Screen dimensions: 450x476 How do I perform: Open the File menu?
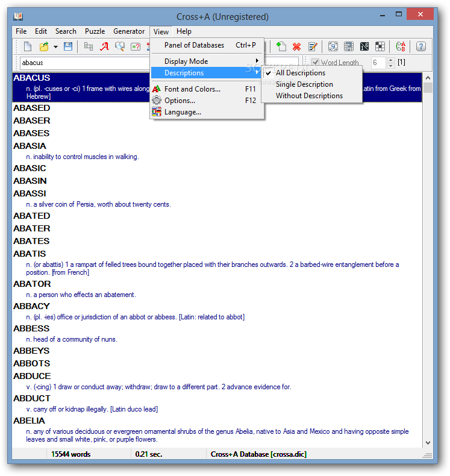pos(21,31)
